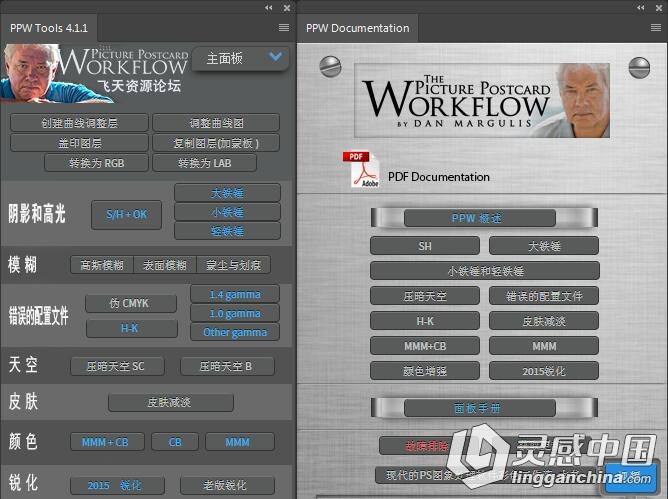The width and height of the screenshot is (668, 499).
Task: Click 大铁锤 in the PPW Tools panel
Action: click(x=227, y=193)
